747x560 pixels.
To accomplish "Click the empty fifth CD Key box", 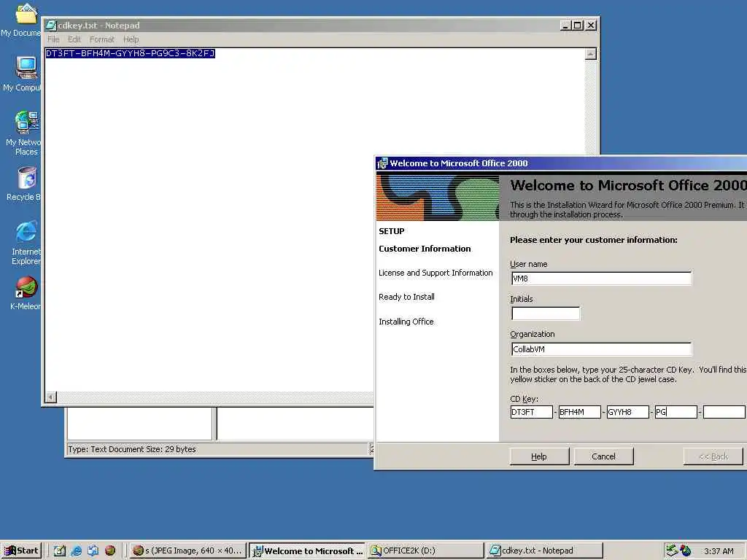I will 724,412.
